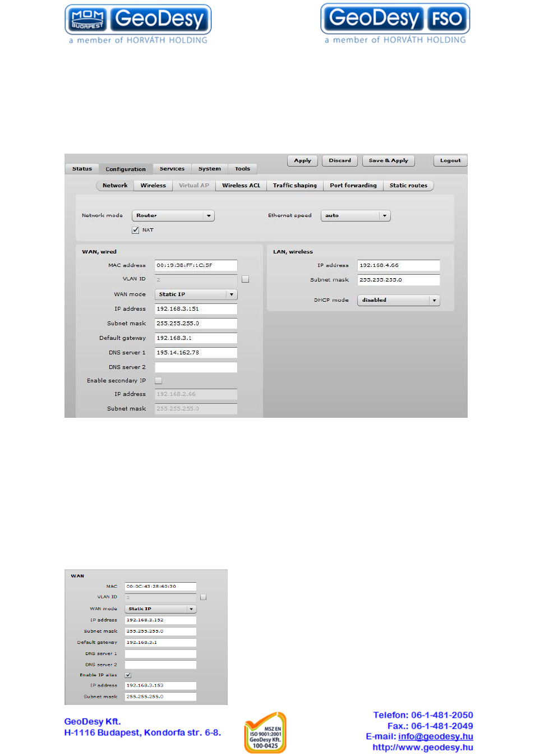This screenshot has width=535, height=756.
Task: Click the LAN wireless Subnet mask field
Action: pyautogui.click(x=399, y=280)
